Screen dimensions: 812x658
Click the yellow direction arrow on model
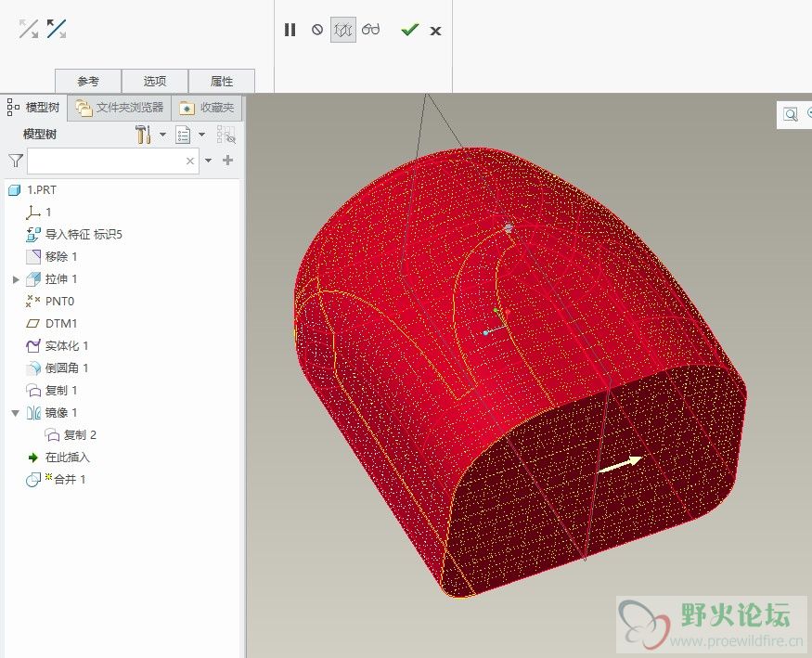pyautogui.click(x=620, y=463)
